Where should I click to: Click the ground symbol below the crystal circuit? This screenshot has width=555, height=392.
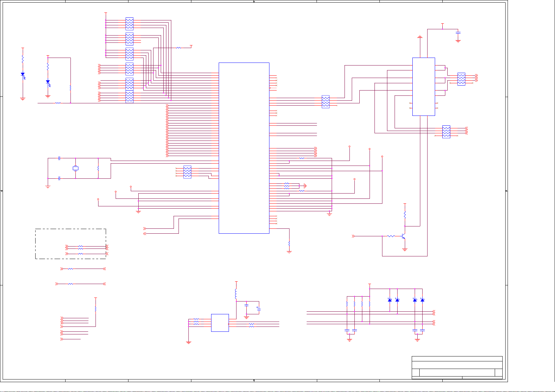coord(48,187)
